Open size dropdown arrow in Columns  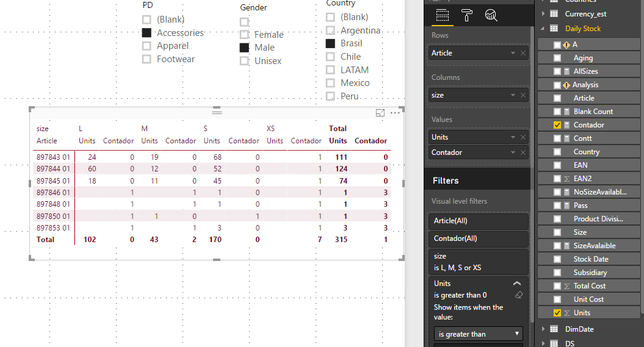pos(513,95)
